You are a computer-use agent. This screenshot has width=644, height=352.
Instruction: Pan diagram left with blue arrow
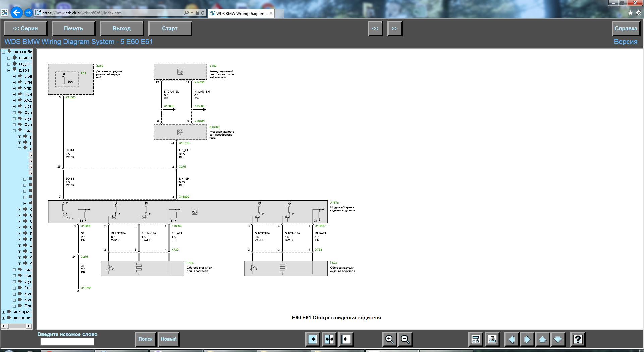pos(512,339)
